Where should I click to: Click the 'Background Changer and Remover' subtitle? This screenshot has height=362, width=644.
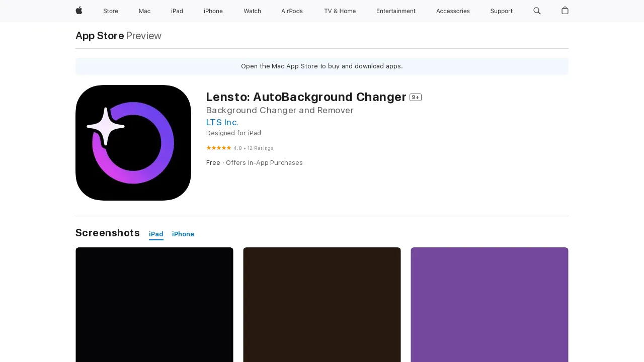(280, 110)
